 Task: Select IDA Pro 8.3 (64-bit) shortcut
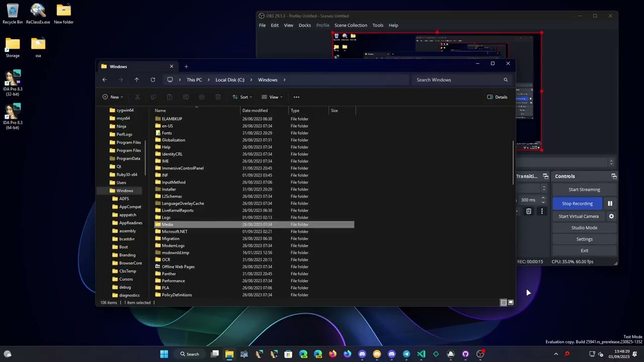coord(13,117)
